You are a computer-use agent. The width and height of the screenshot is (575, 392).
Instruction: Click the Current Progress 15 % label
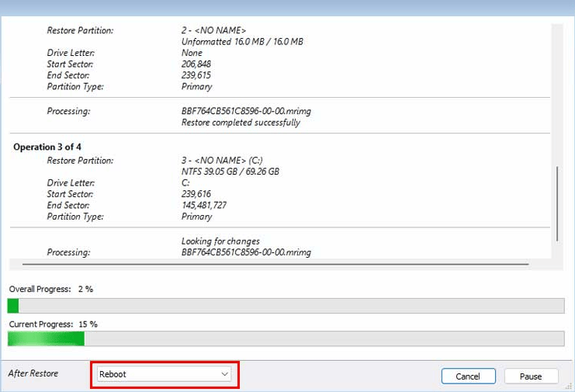pos(54,324)
